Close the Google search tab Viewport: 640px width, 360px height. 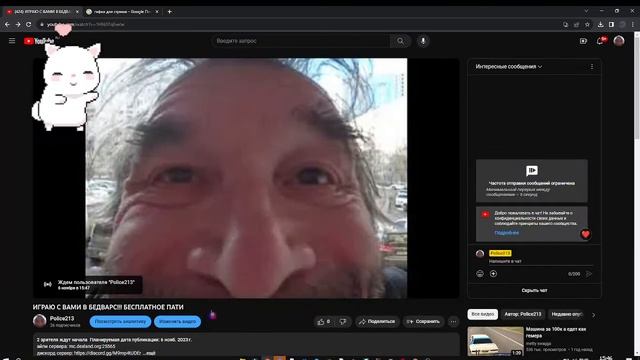coord(157,12)
